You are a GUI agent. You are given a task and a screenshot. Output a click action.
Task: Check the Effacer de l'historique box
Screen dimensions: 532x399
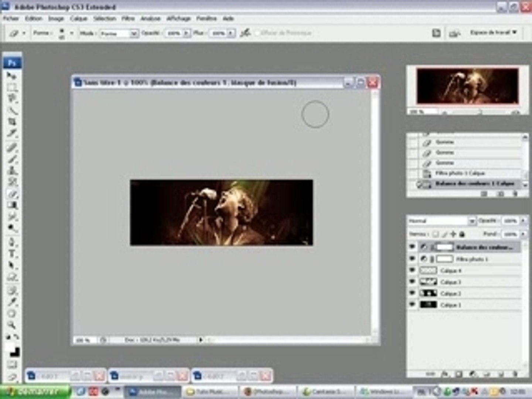[x=258, y=33]
